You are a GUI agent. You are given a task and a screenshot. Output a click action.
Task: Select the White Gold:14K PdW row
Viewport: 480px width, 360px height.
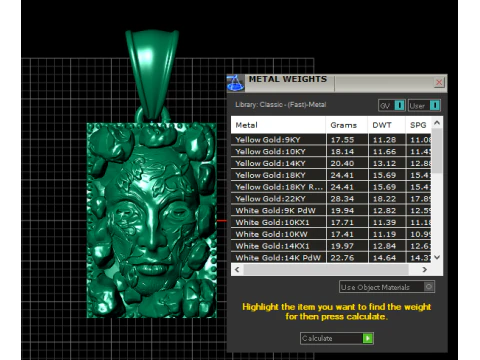(331, 258)
